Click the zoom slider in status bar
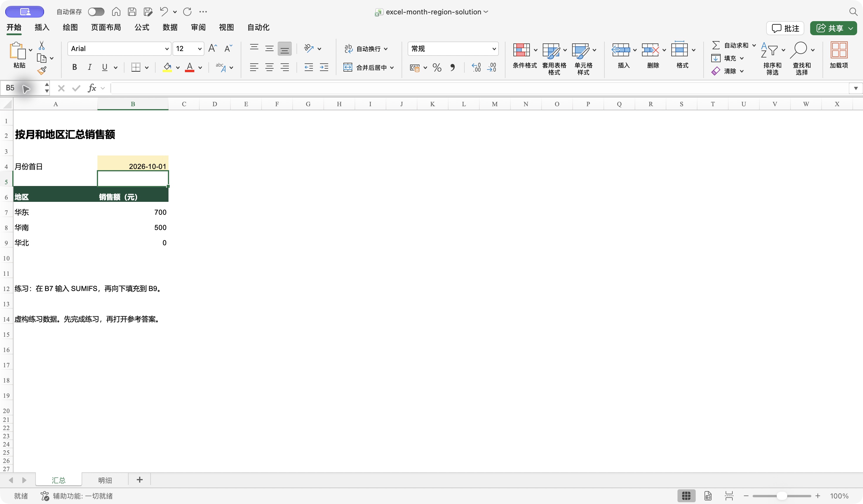Image resolution: width=863 pixels, height=504 pixels. 781,496
